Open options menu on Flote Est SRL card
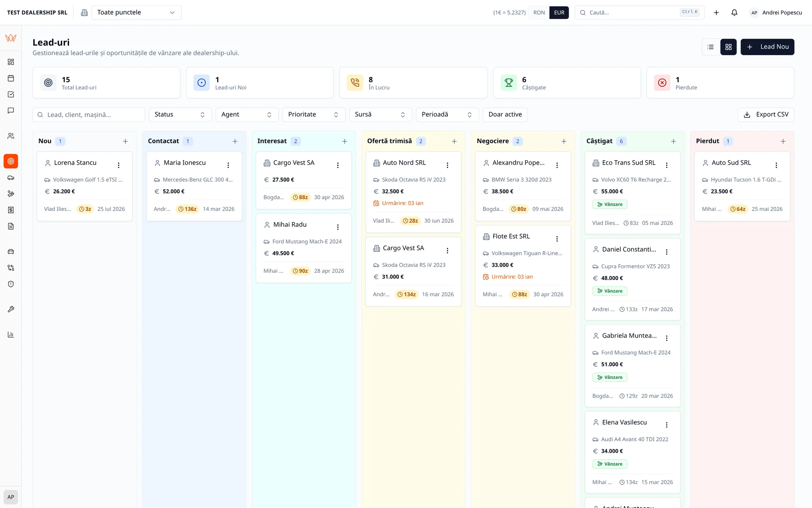 click(x=557, y=239)
